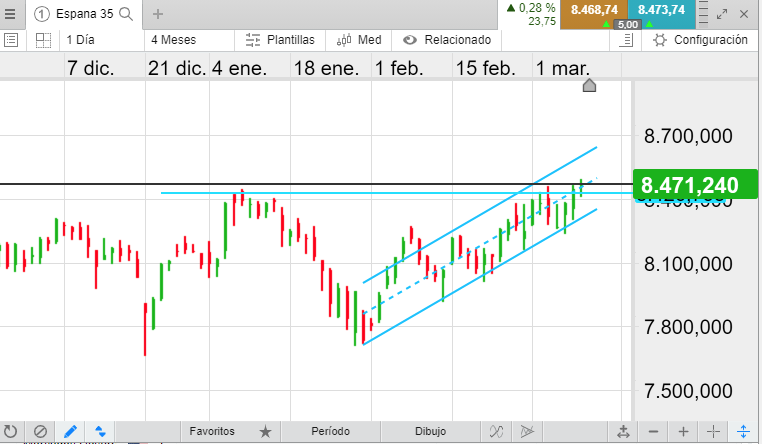Image resolution: width=762 pixels, height=444 pixels.
Task: Toggle the price scale panel icon
Action: coord(626,40)
